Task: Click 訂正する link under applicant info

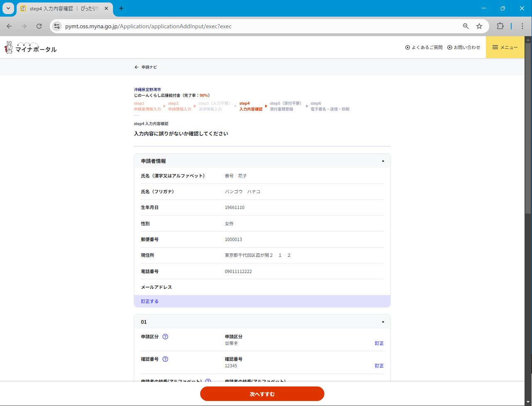Action: 150,301
